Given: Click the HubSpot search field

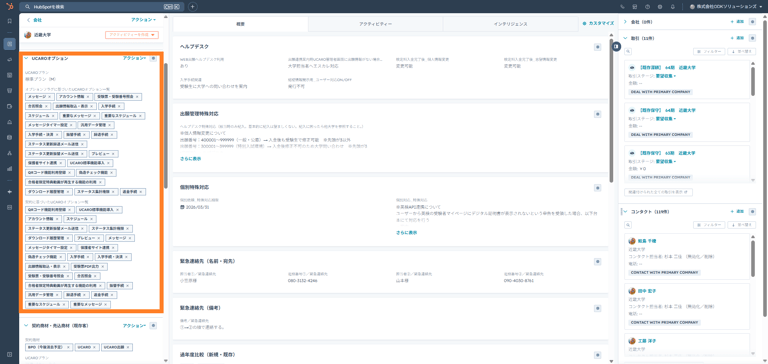Looking at the screenshot, I should (x=102, y=7).
